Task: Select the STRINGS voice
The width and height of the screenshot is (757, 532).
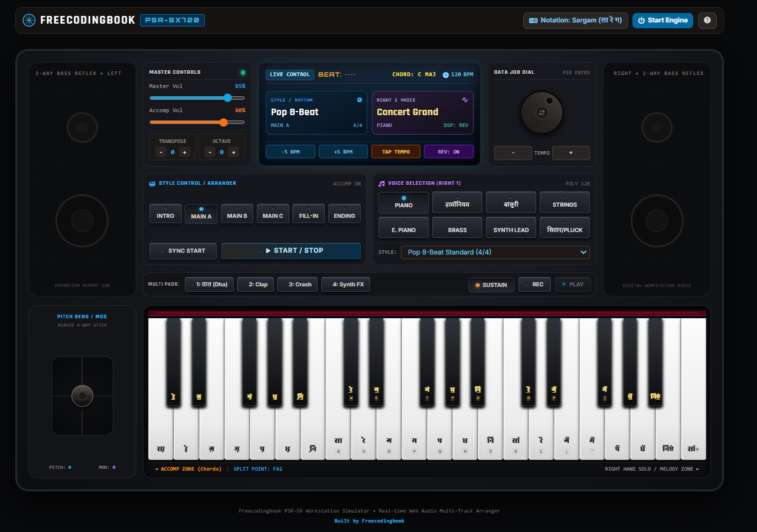Action: (565, 203)
